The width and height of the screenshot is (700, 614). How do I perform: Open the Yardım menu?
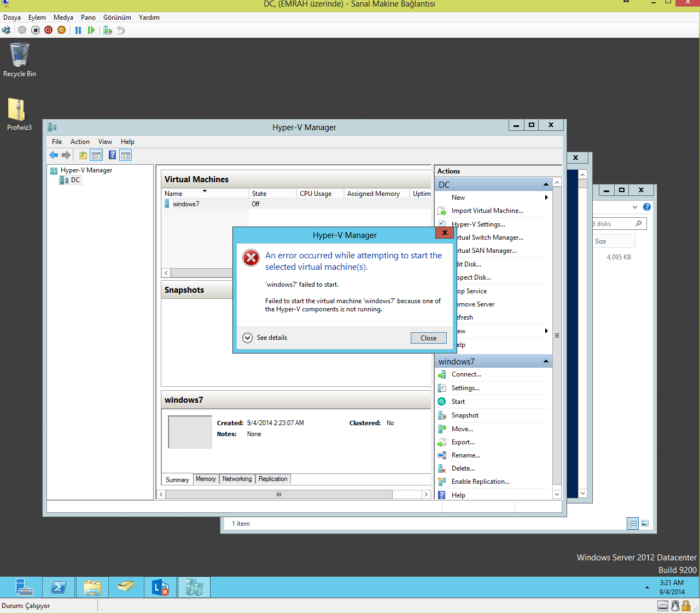(x=149, y=18)
